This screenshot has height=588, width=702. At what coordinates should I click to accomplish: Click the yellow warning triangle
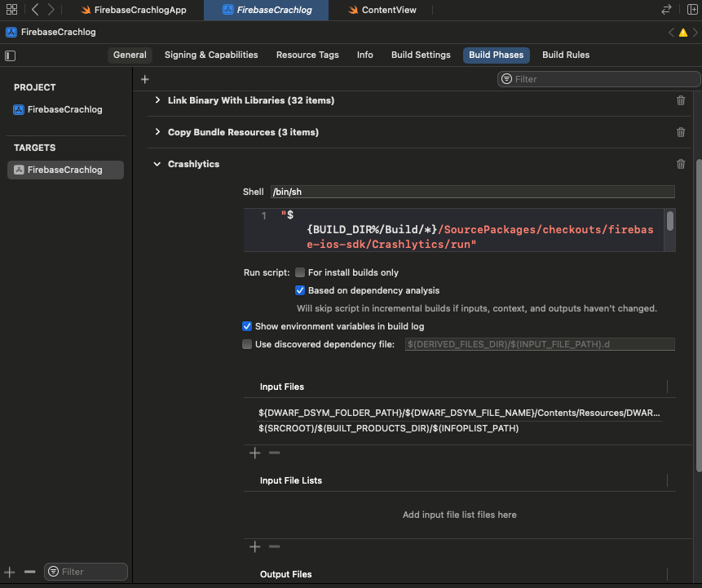tap(682, 33)
